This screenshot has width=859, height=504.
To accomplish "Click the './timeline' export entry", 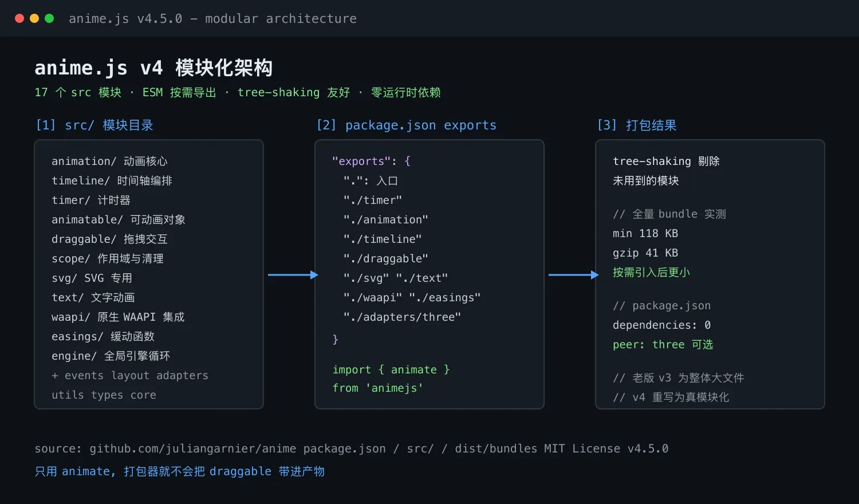I will [x=383, y=239].
